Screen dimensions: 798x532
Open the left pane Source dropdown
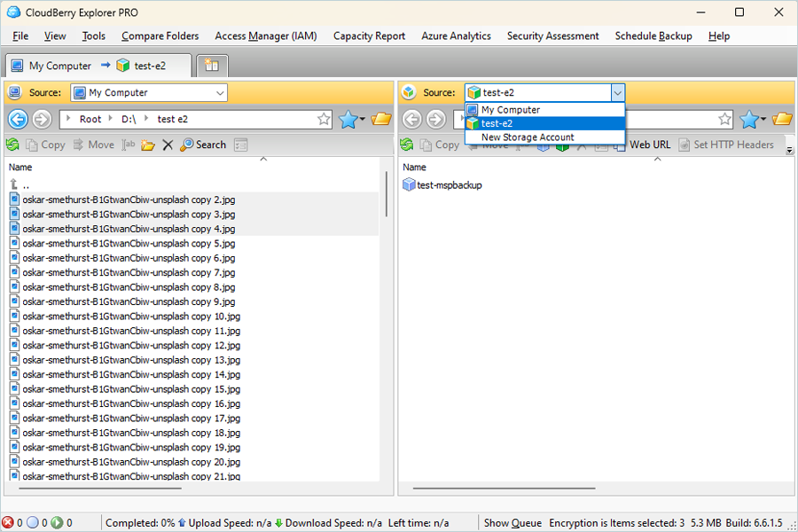coord(149,92)
